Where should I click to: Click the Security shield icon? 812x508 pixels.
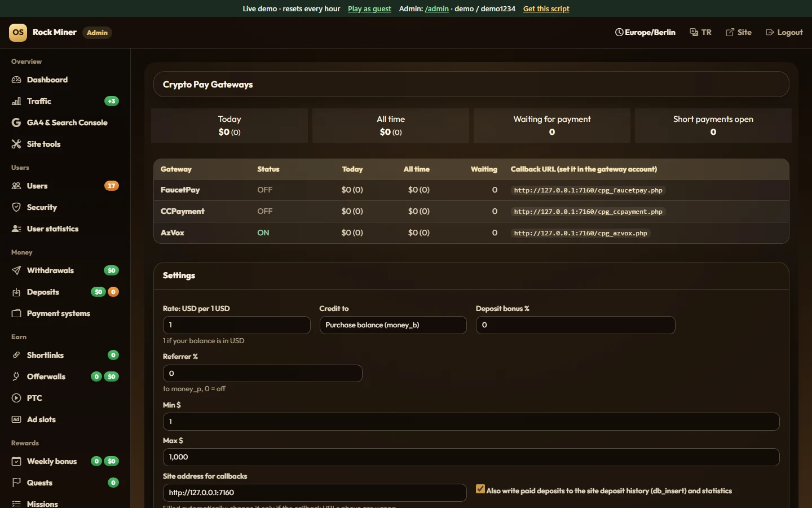[x=16, y=207]
